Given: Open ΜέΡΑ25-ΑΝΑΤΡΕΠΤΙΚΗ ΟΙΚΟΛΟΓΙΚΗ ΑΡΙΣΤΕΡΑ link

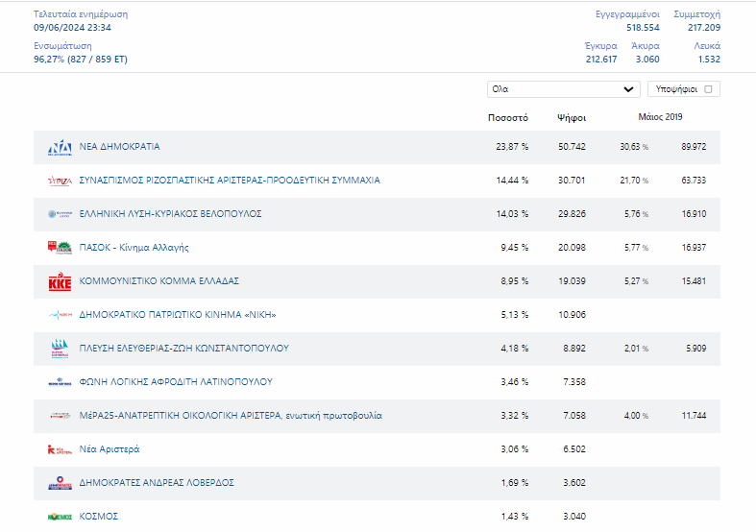Looking at the screenshot, I should tap(231, 416).
